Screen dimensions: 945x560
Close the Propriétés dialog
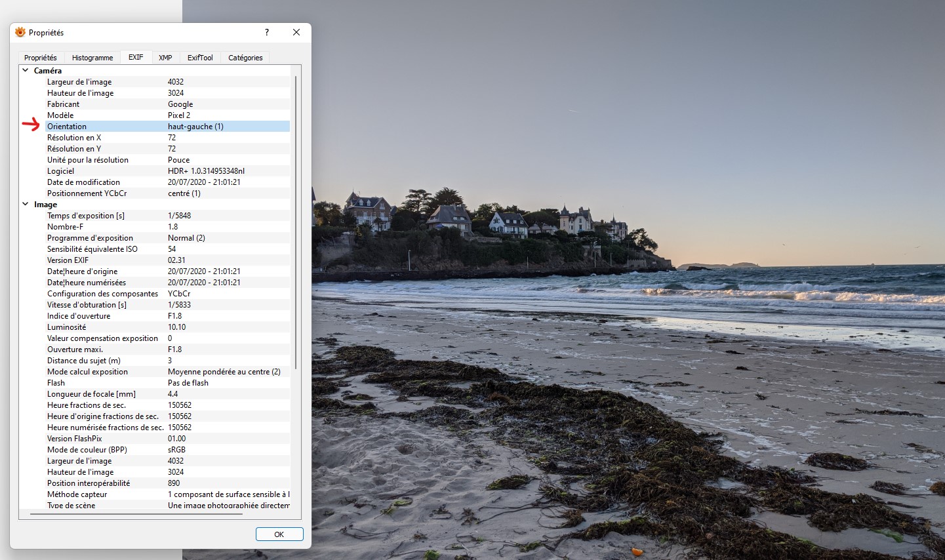pyautogui.click(x=296, y=32)
